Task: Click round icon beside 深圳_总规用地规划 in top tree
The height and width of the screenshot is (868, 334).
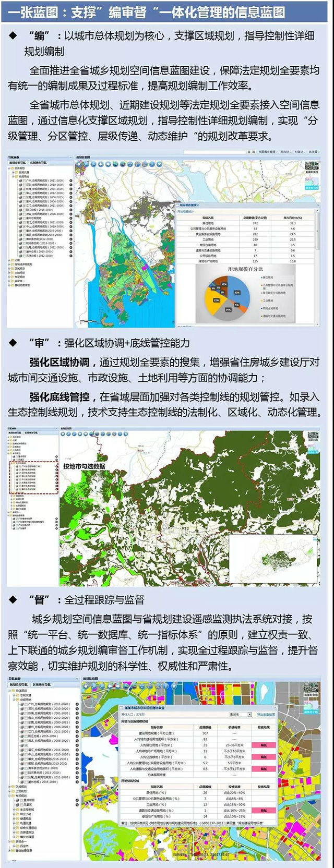Action: coord(71,185)
